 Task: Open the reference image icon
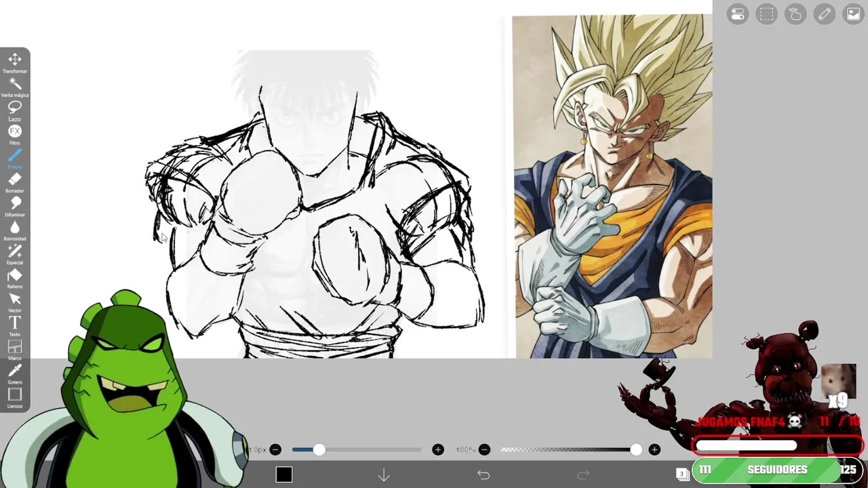(853, 14)
